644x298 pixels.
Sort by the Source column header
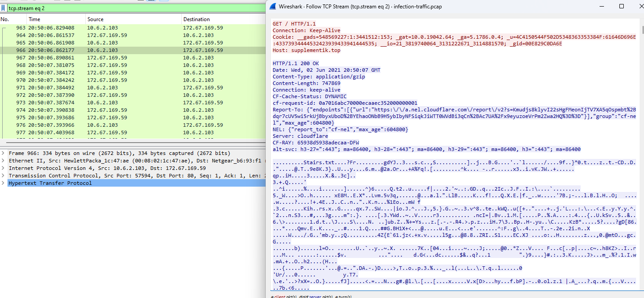click(x=133, y=19)
